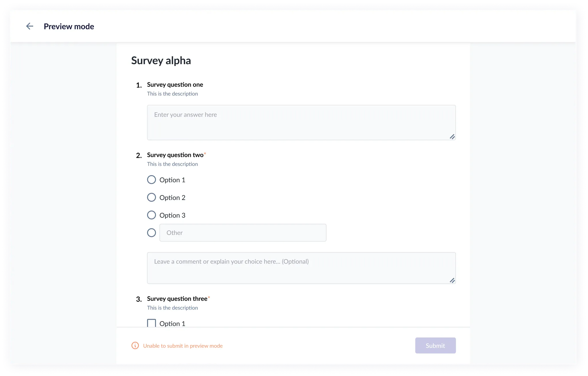Click resize handle of comment textarea
Screen dimensions: 588x376
452,281
